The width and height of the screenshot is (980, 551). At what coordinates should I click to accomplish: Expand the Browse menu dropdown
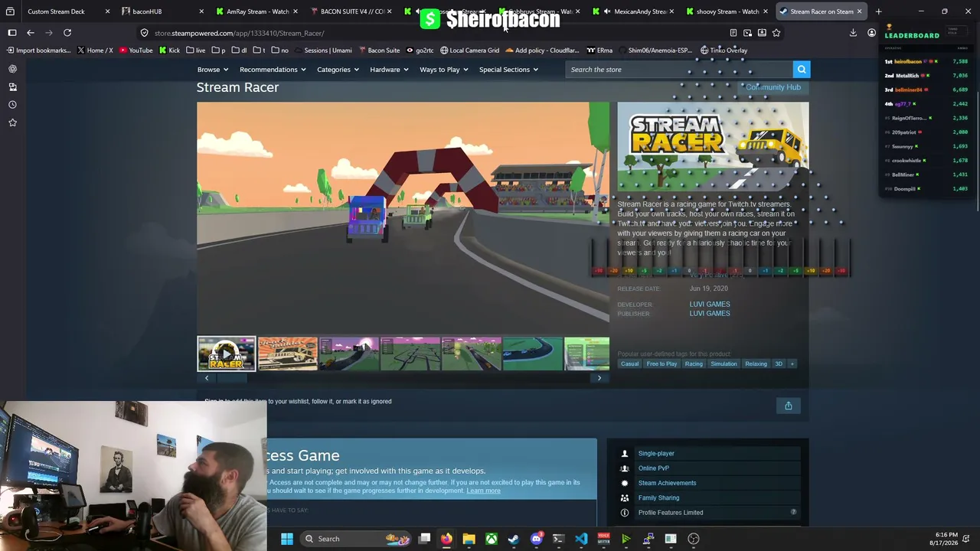[x=212, y=70]
